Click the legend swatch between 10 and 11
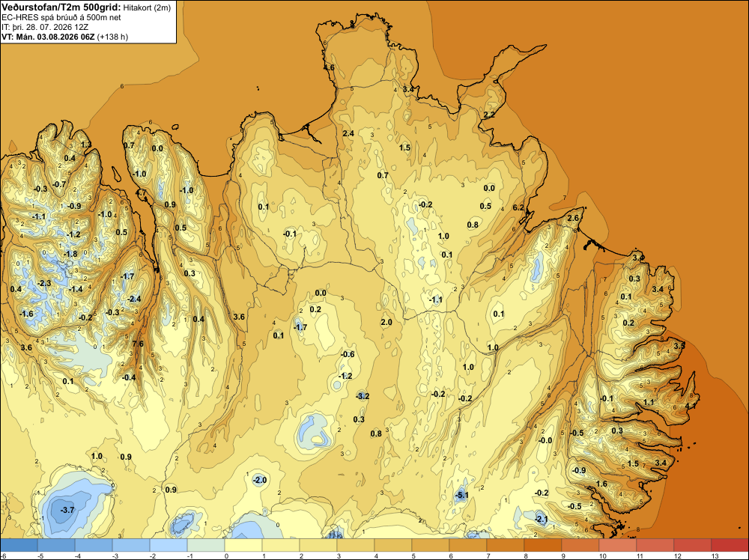This screenshot has width=749, height=560. (x=618, y=545)
